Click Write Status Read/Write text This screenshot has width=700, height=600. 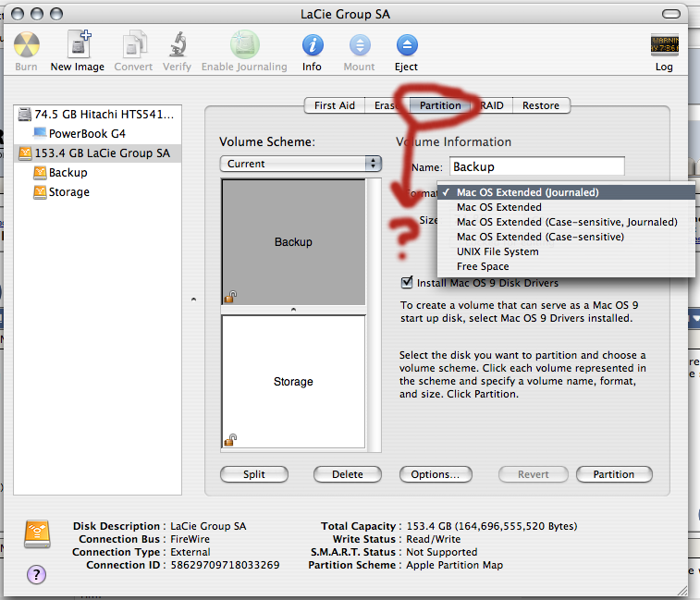pyautogui.click(x=433, y=539)
